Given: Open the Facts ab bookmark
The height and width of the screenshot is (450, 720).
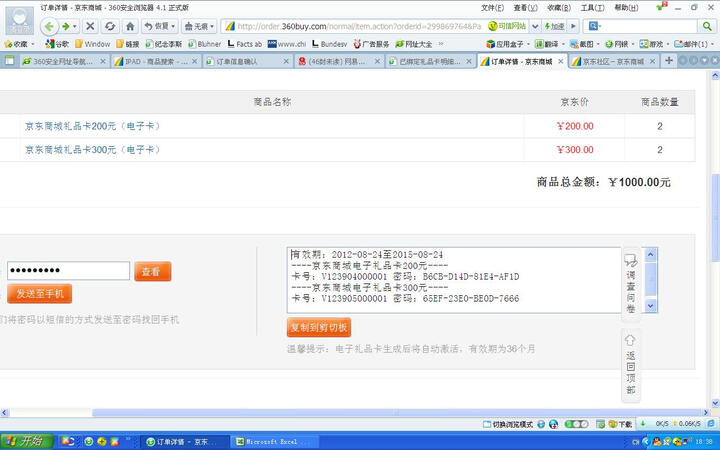Looking at the screenshot, I should click(x=244, y=44).
